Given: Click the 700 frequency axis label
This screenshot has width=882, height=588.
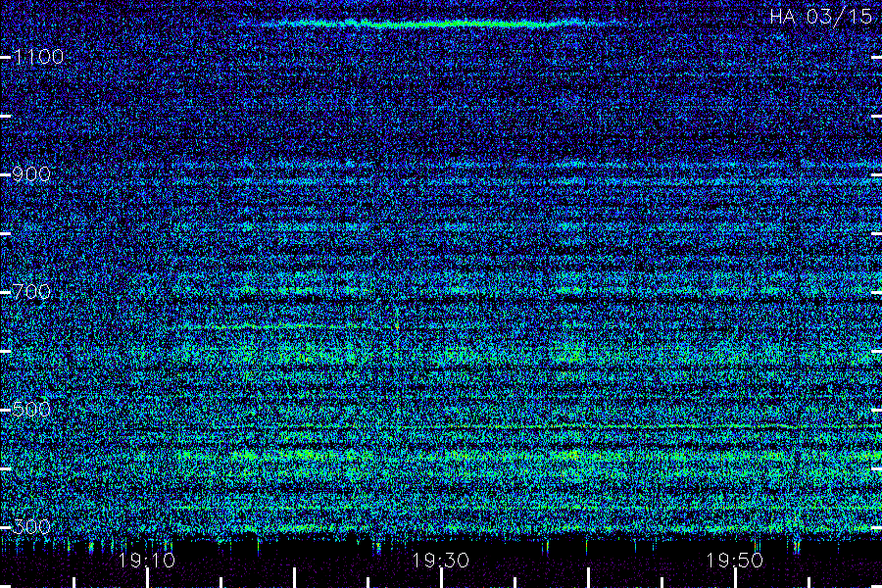Looking at the screenshot, I should (31, 291).
